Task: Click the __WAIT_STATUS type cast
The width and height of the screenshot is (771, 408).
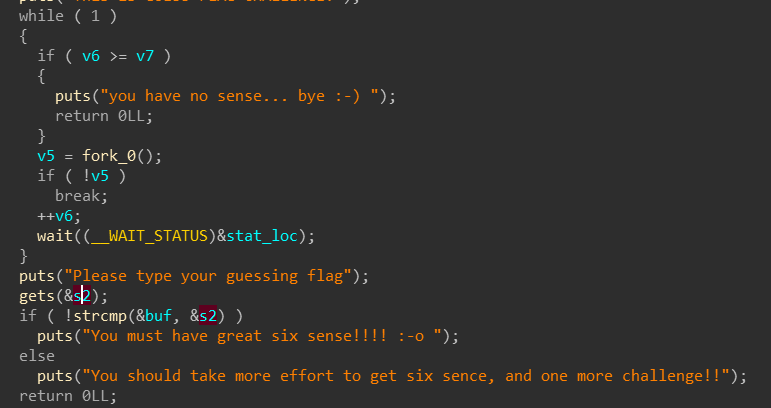Action: pyautogui.click(x=149, y=236)
